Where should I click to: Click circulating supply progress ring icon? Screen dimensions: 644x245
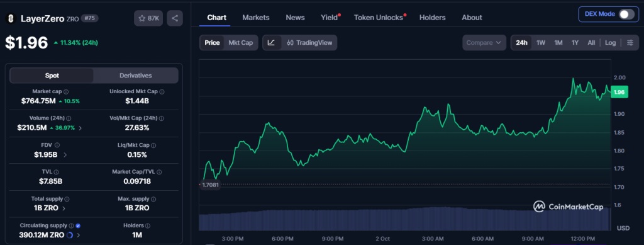(x=69, y=235)
